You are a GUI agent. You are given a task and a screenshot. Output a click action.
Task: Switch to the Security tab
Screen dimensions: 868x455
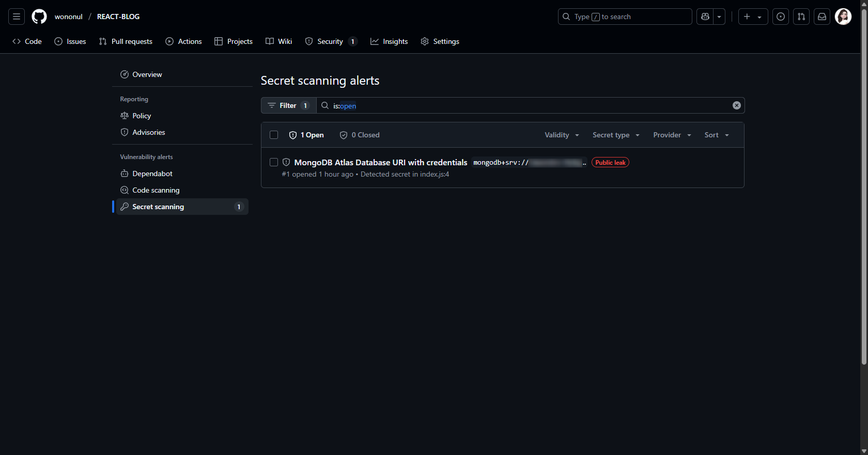[331, 41]
